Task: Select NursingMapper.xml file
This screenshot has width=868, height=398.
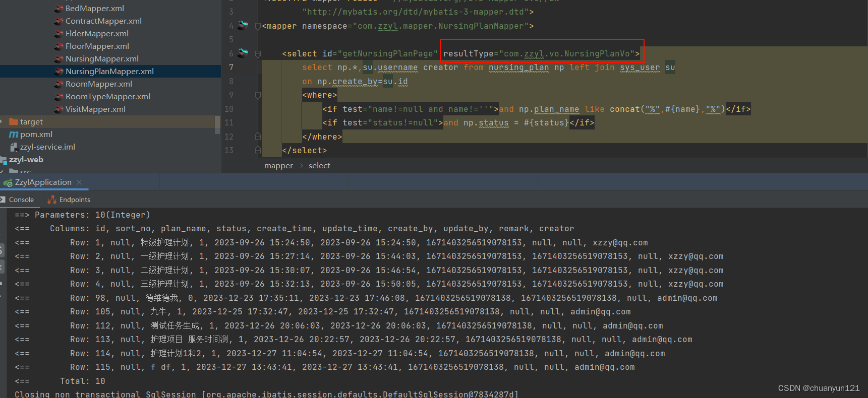Action: click(x=102, y=59)
